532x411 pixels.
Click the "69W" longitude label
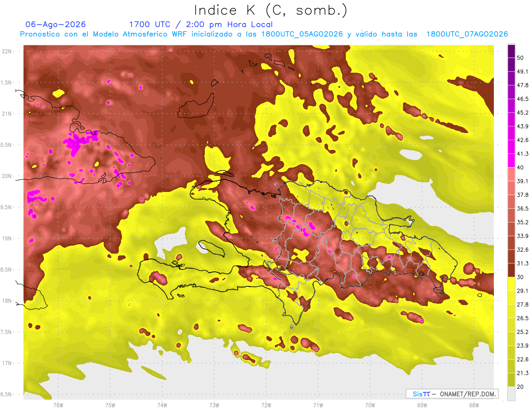422,405
